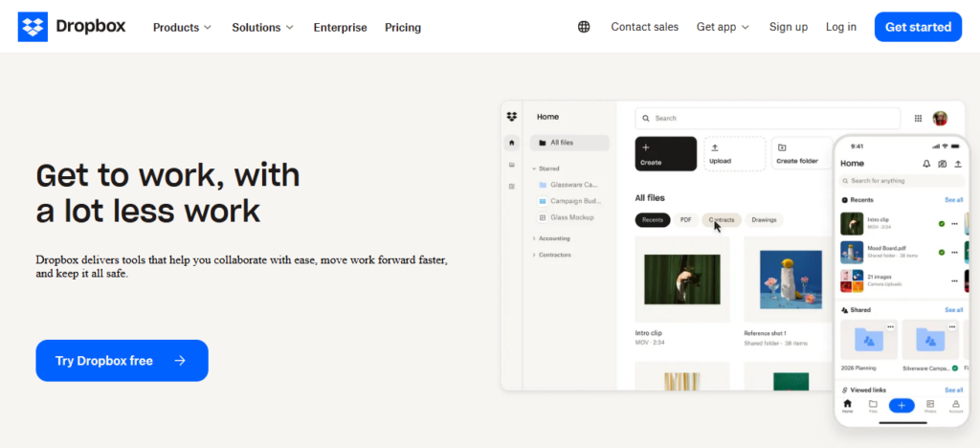980x448 pixels.
Task: Click the third icon in the mockup rail
Action: pos(512,187)
